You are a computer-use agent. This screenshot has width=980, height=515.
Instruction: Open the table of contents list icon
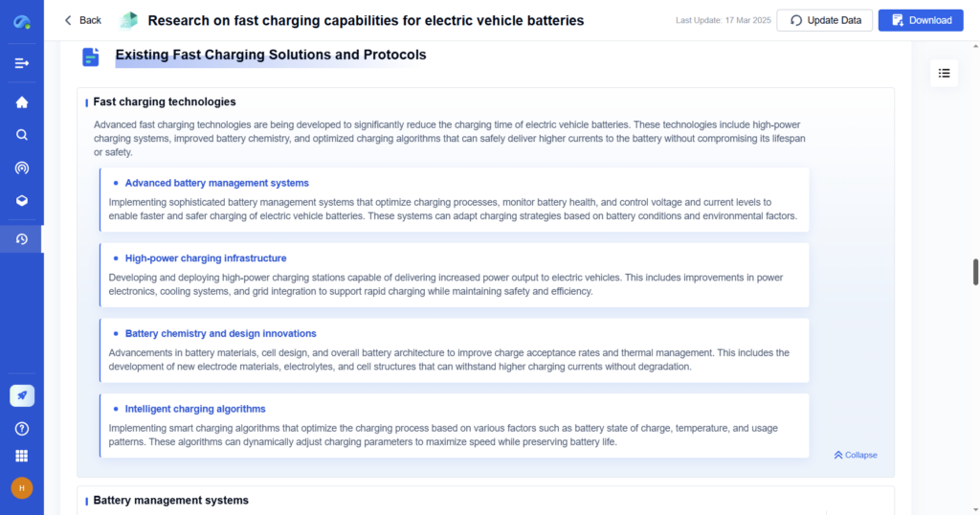point(944,73)
